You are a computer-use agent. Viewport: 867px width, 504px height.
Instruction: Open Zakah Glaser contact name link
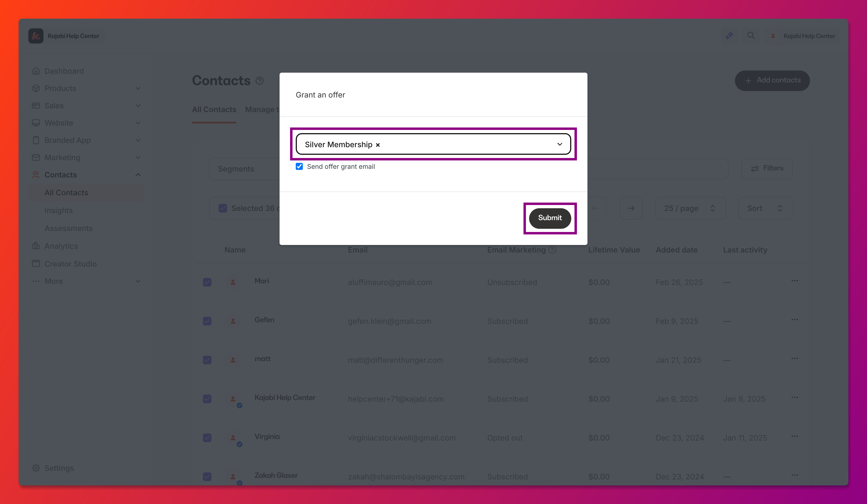pos(276,475)
